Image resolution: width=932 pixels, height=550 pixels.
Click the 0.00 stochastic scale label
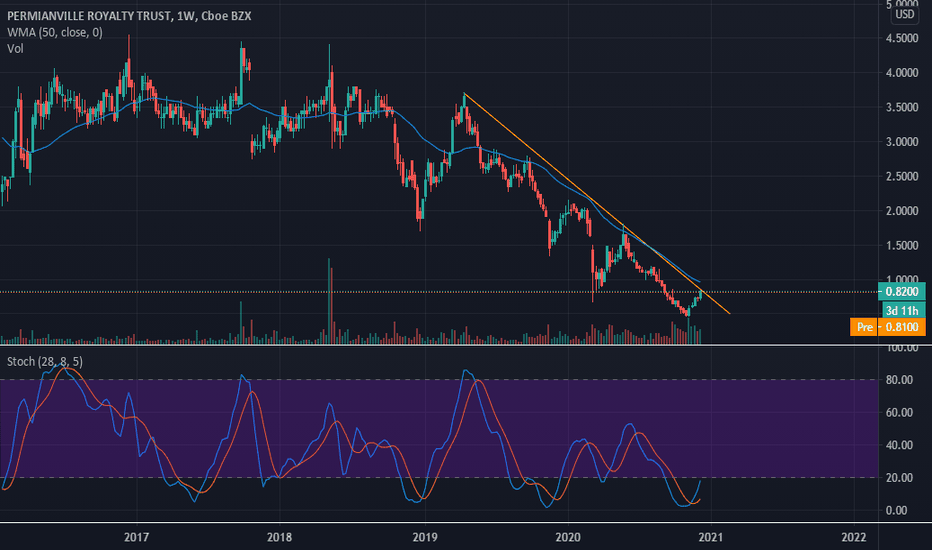896,511
